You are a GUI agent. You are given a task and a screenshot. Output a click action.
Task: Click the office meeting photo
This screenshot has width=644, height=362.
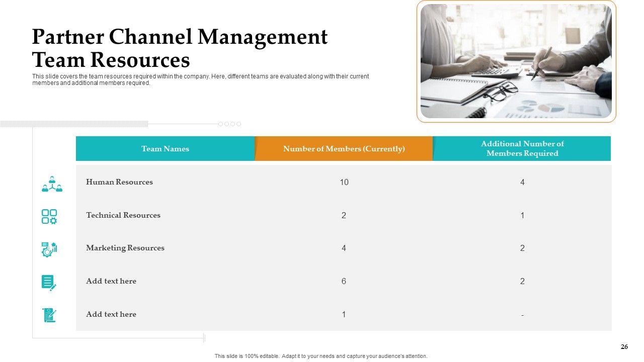(x=516, y=61)
